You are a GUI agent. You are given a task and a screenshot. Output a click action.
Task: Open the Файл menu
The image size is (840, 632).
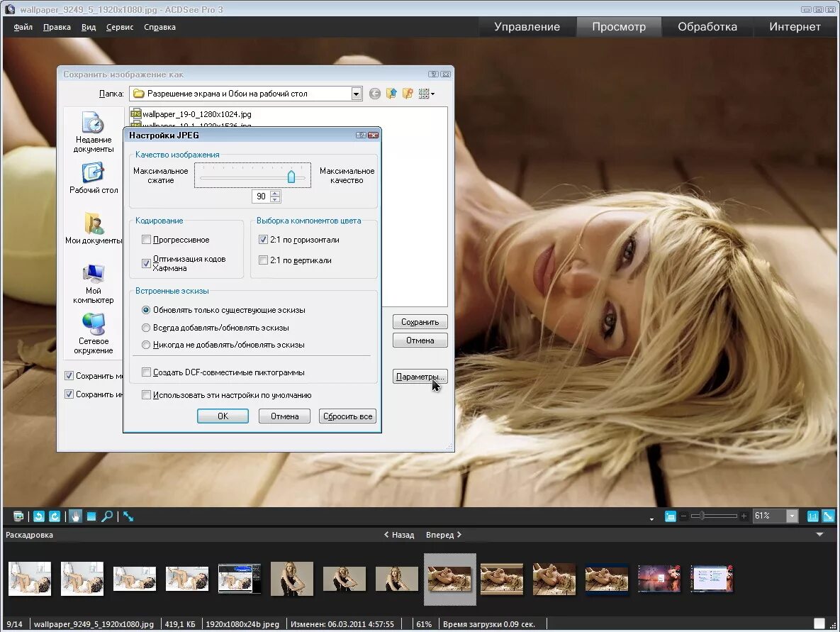(23, 27)
